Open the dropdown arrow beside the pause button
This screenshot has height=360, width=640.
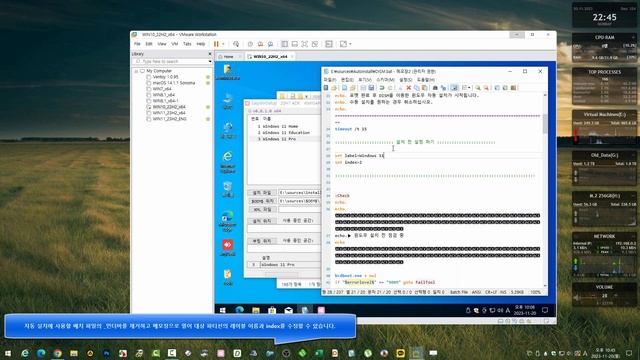tap(223, 44)
